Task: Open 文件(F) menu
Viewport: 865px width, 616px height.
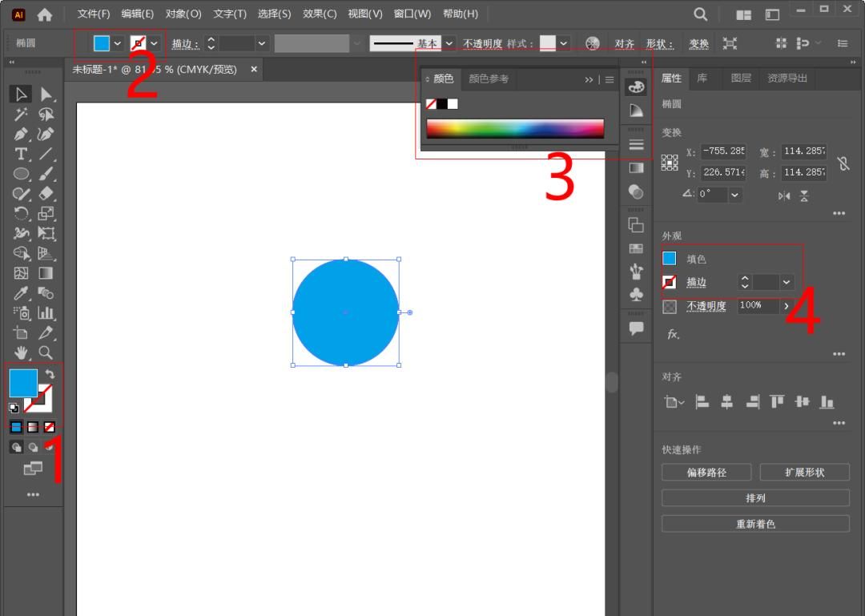Action: 94,14
